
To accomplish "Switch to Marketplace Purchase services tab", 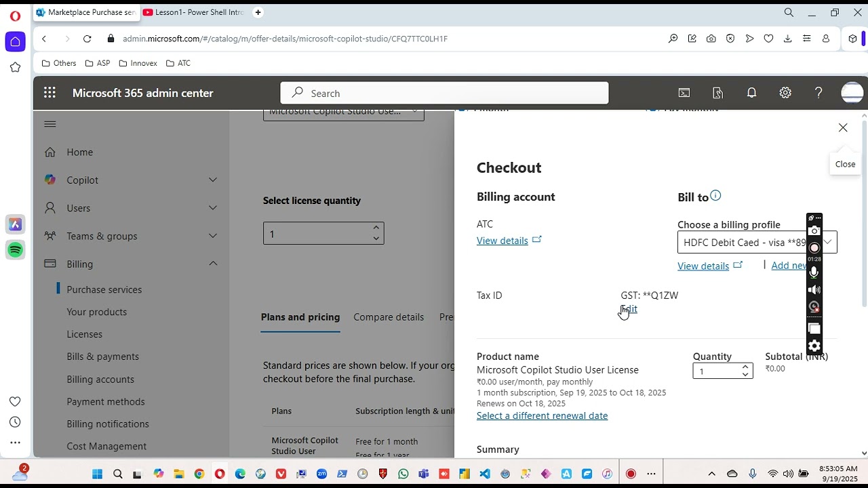I will pyautogui.click(x=85, y=12).
